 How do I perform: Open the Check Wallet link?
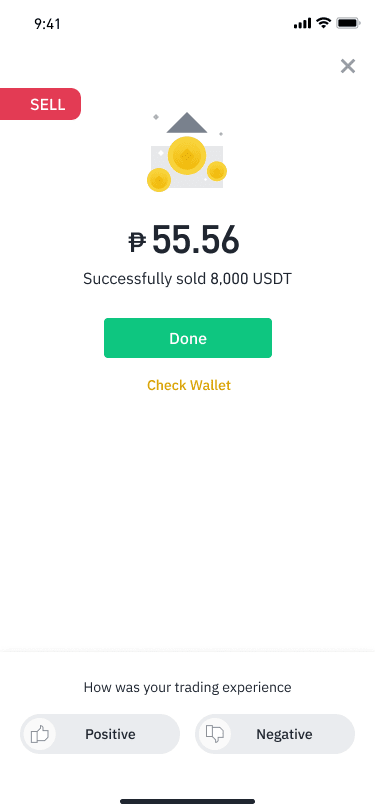[x=189, y=385]
